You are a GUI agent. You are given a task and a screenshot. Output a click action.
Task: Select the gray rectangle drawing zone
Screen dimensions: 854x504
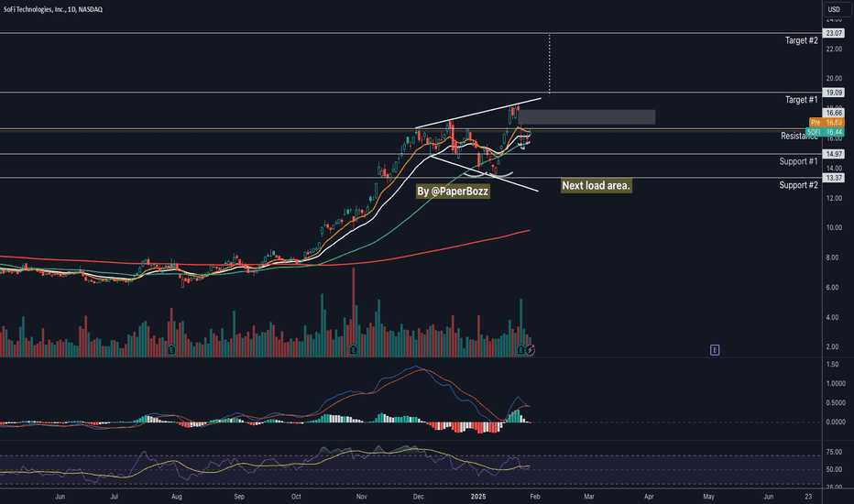click(586, 117)
